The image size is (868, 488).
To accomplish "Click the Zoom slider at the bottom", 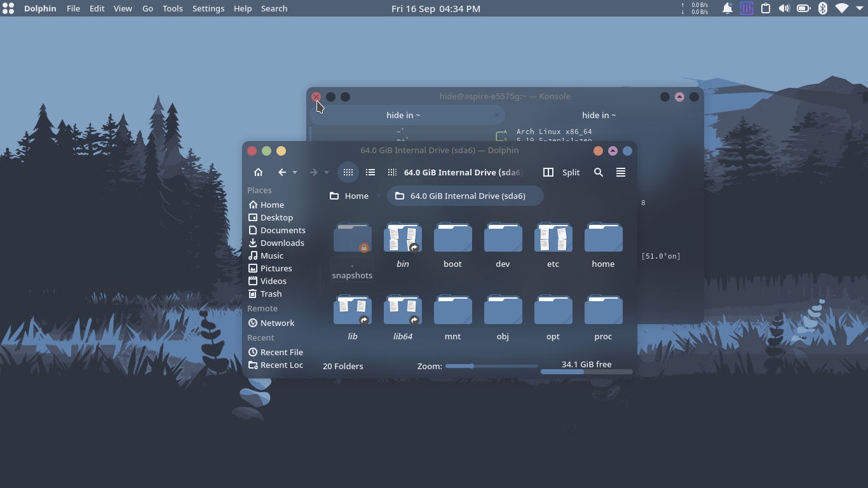I will tap(473, 366).
